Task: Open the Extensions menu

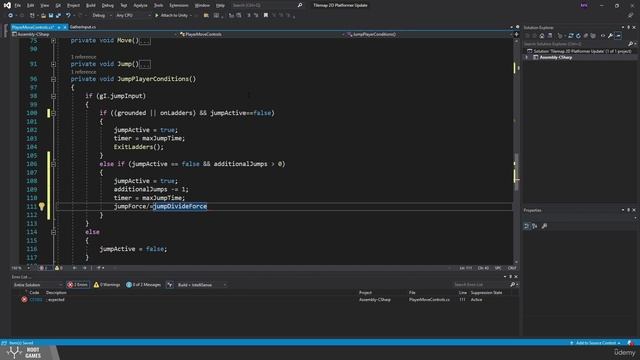Action: click(x=179, y=5)
